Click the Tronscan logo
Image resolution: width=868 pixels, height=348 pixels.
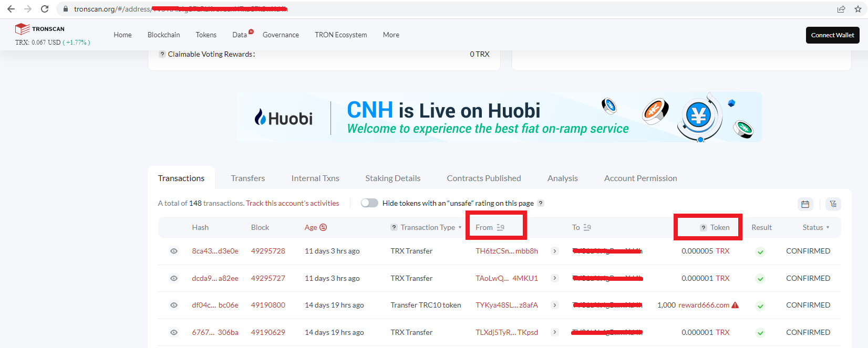click(40, 29)
